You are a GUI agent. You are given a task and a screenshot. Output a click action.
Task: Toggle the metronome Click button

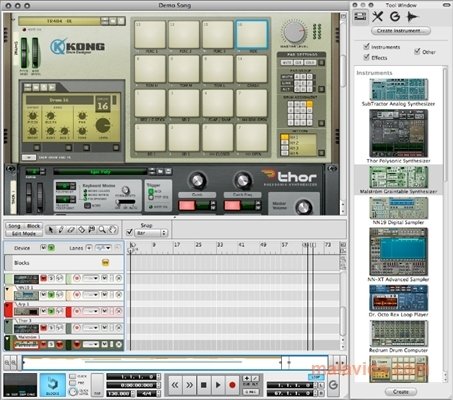tap(73, 376)
